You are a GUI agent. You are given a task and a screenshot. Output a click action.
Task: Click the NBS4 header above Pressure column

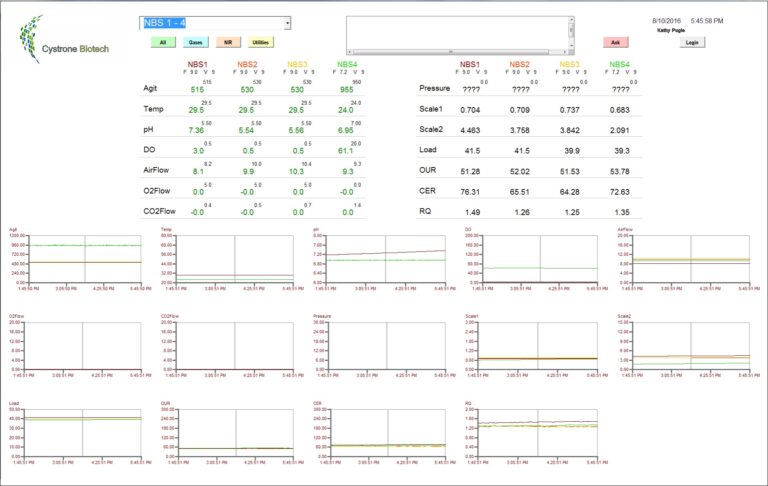coord(619,64)
